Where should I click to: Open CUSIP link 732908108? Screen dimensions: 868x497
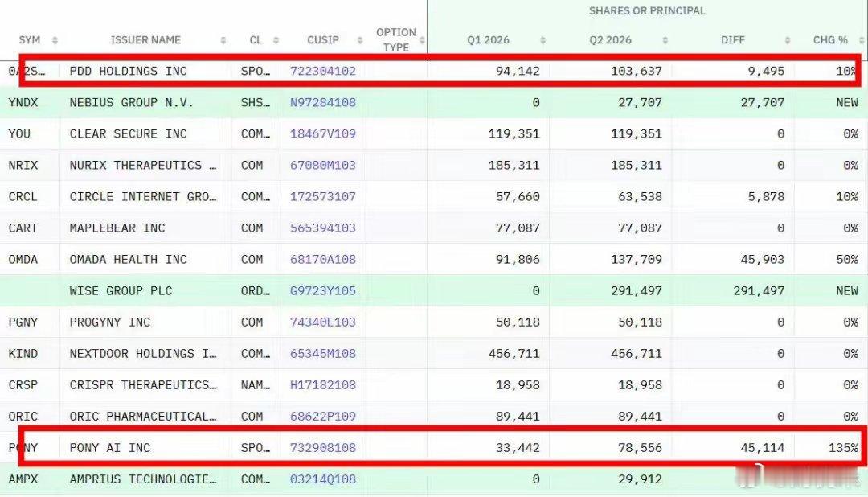tap(323, 448)
